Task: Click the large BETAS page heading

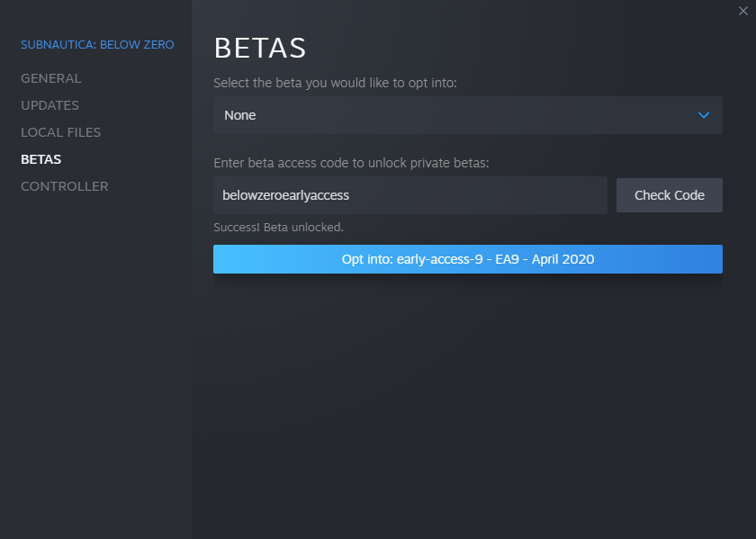Action: 260,47
